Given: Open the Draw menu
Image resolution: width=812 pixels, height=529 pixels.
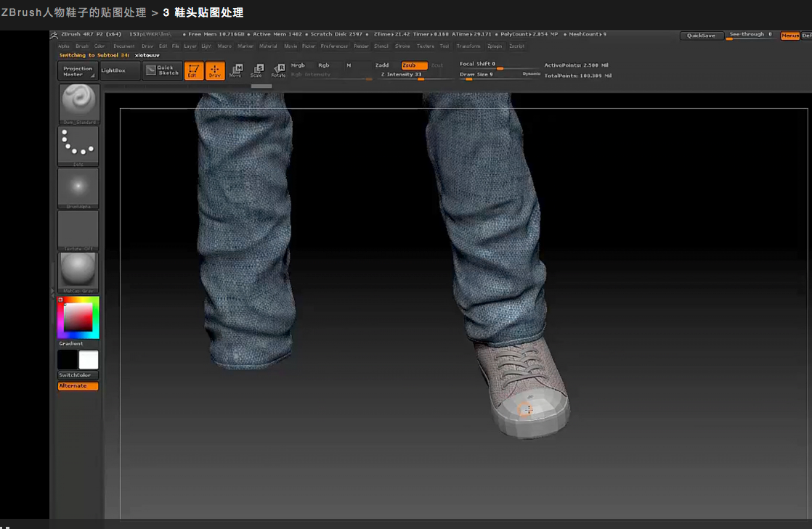Looking at the screenshot, I should [x=147, y=46].
